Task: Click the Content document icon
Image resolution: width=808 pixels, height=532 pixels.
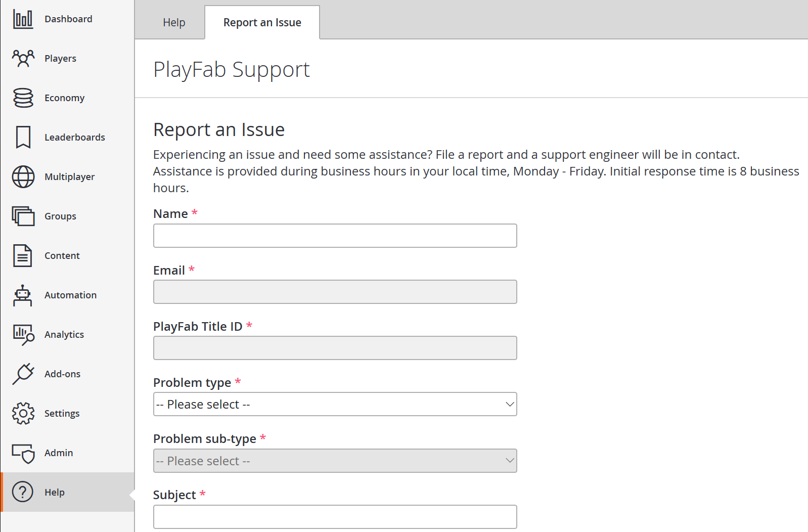Action: pos(23,256)
